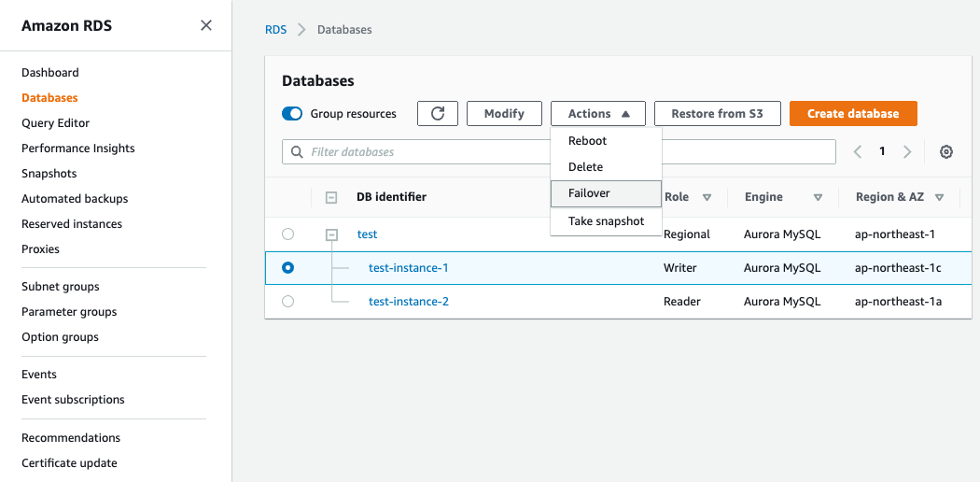Select the test cluster radio button

pyautogui.click(x=287, y=234)
